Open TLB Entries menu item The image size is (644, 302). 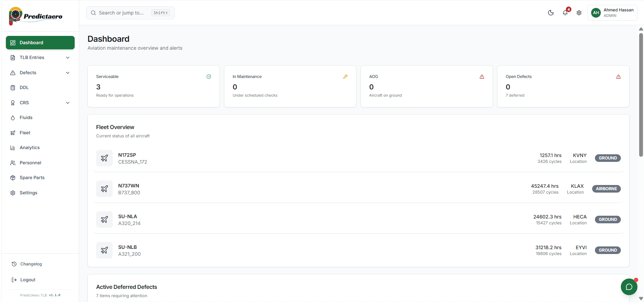pyautogui.click(x=40, y=58)
